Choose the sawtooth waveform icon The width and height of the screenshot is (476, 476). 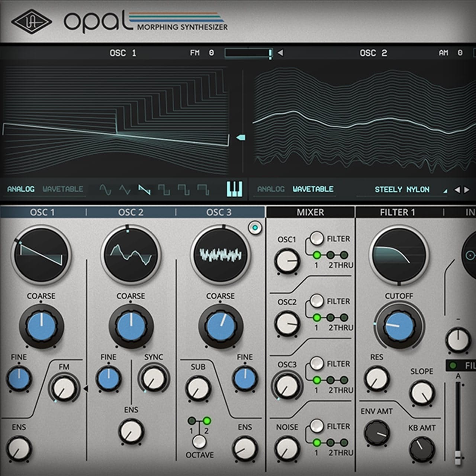tap(144, 190)
